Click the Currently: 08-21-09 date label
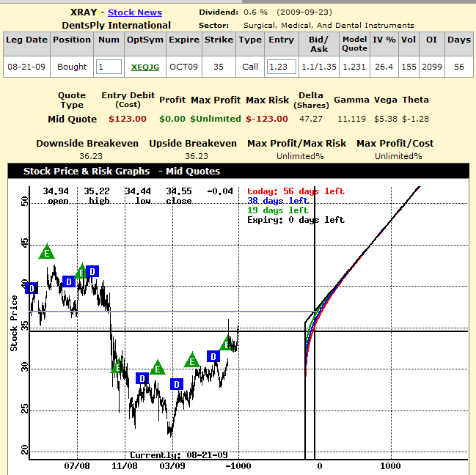Viewport: 476px width, 475px height. 179,455
